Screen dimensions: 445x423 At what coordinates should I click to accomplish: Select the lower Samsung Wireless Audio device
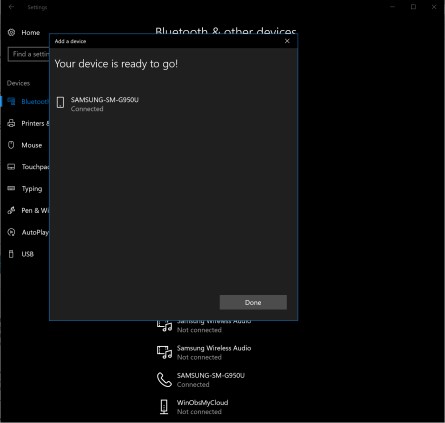(204, 353)
